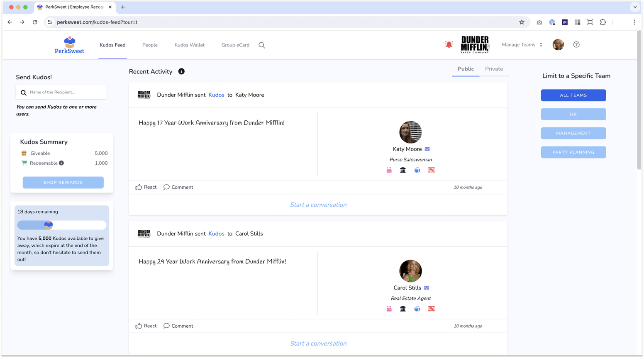This screenshot has height=358, width=644.
Task: Click the Recent Activity info icon
Action: tap(181, 71)
